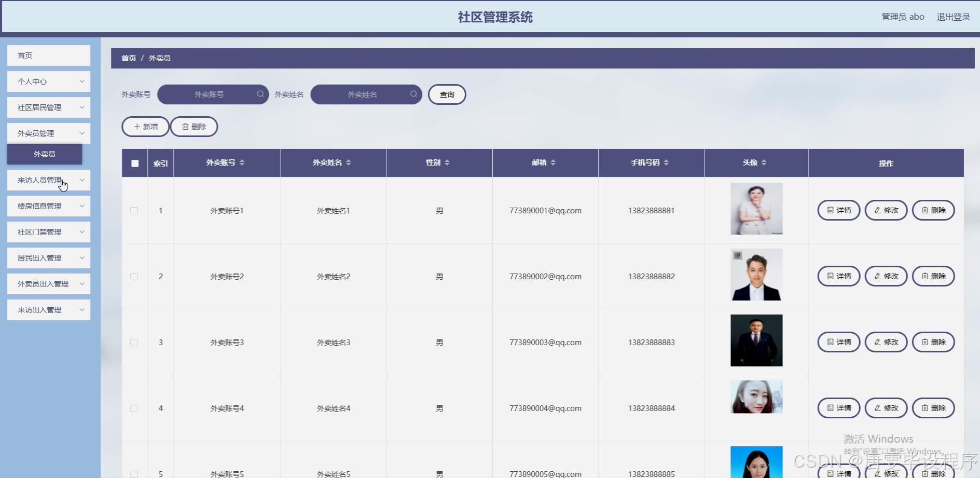Viewport: 980px width, 478px height.
Task: Check the box for row 2
Action: (x=134, y=277)
